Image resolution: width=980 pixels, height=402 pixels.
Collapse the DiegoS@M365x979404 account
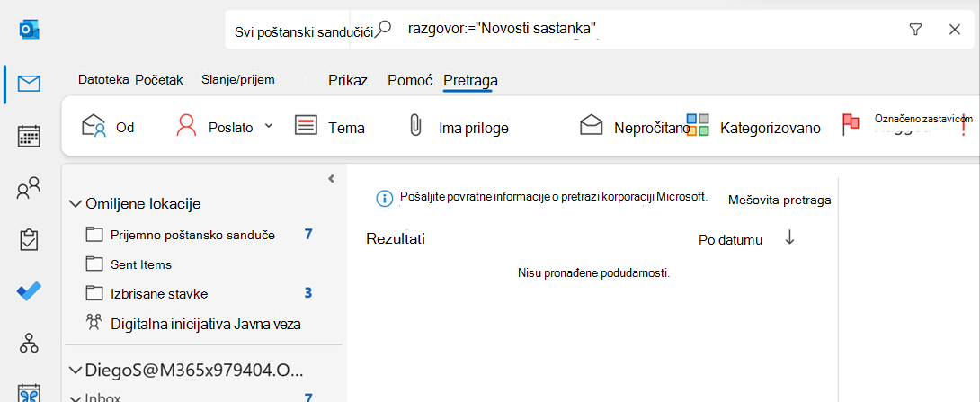tap(76, 371)
